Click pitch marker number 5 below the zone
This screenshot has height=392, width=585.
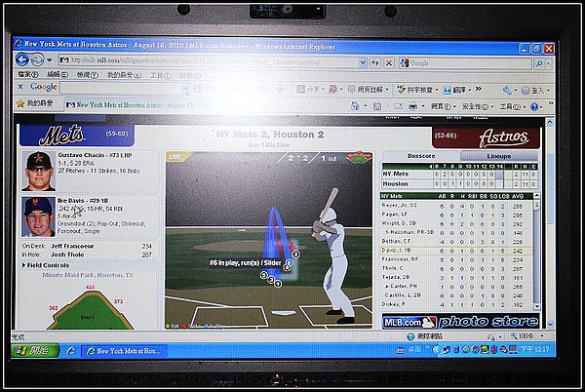[264, 276]
